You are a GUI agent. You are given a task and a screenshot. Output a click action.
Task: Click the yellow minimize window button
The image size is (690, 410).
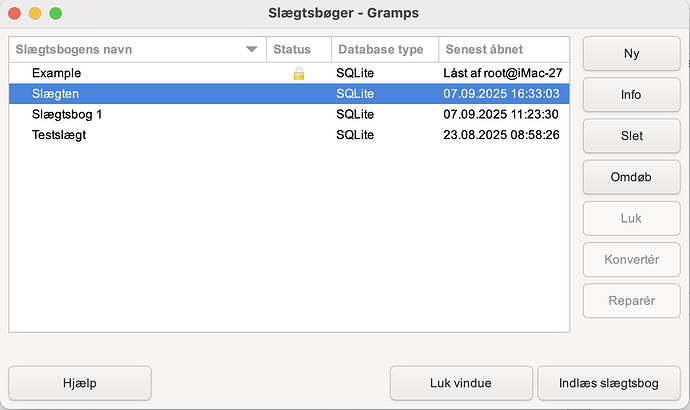pos(35,14)
